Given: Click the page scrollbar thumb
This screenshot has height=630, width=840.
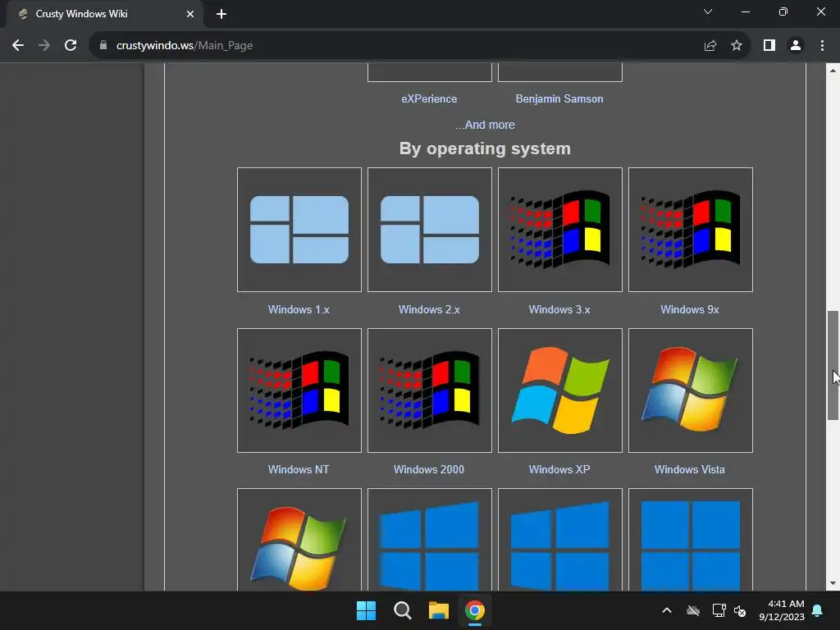Looking at the screenshot, I should coord(833,365).
